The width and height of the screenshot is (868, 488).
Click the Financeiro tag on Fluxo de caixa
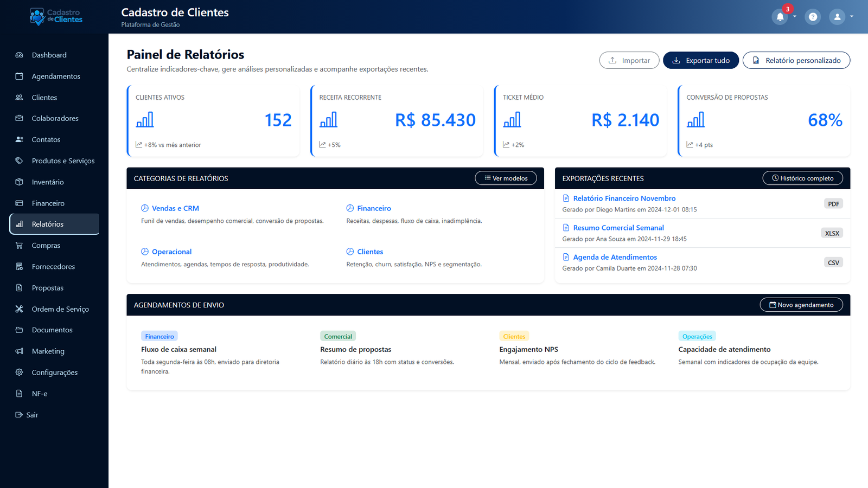click(159, 336)
